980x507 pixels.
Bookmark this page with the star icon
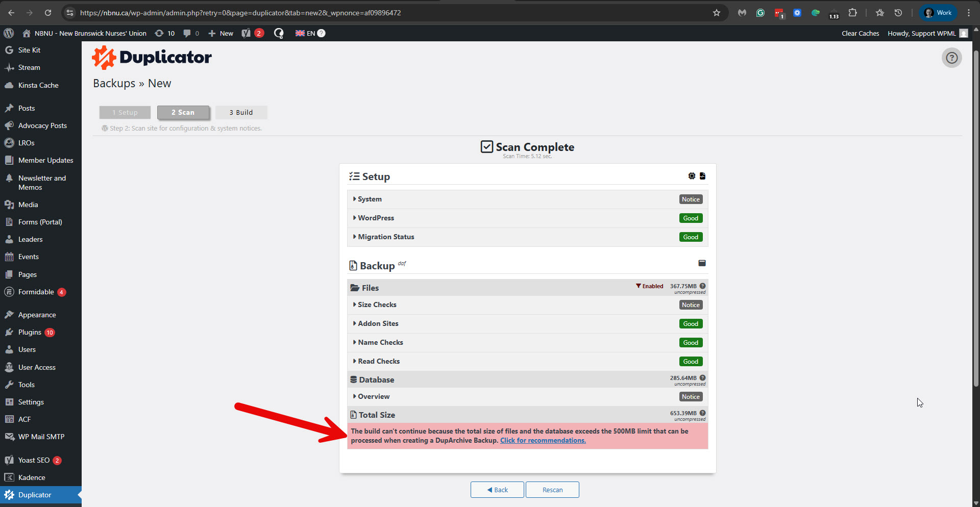717,13
